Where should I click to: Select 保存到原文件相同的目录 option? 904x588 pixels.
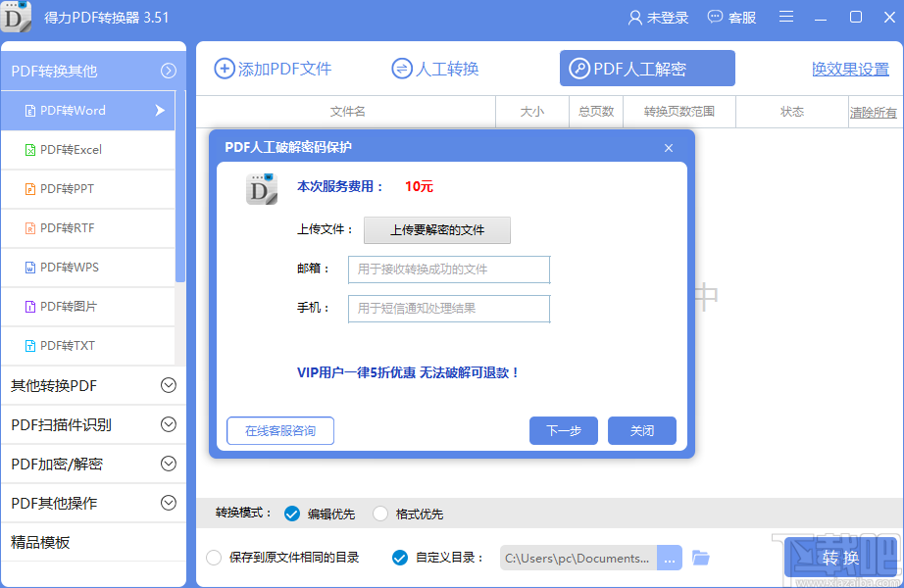(213, 557)
